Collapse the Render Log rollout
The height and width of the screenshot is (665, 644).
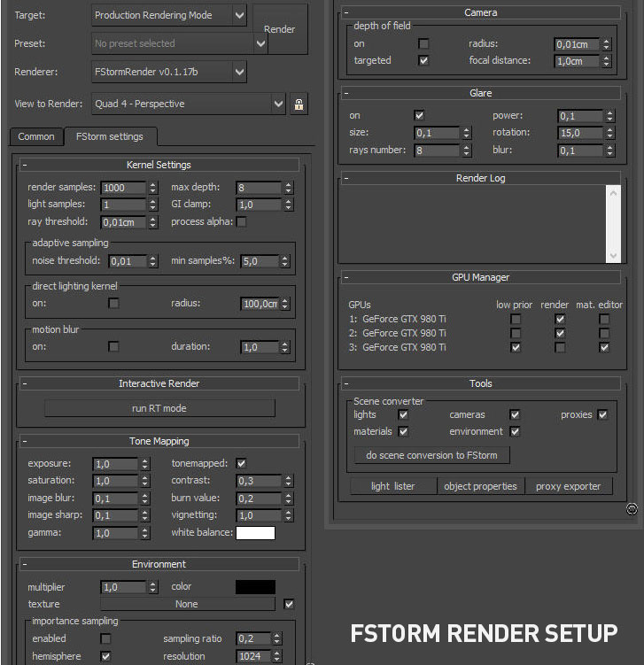pos(346,178)
